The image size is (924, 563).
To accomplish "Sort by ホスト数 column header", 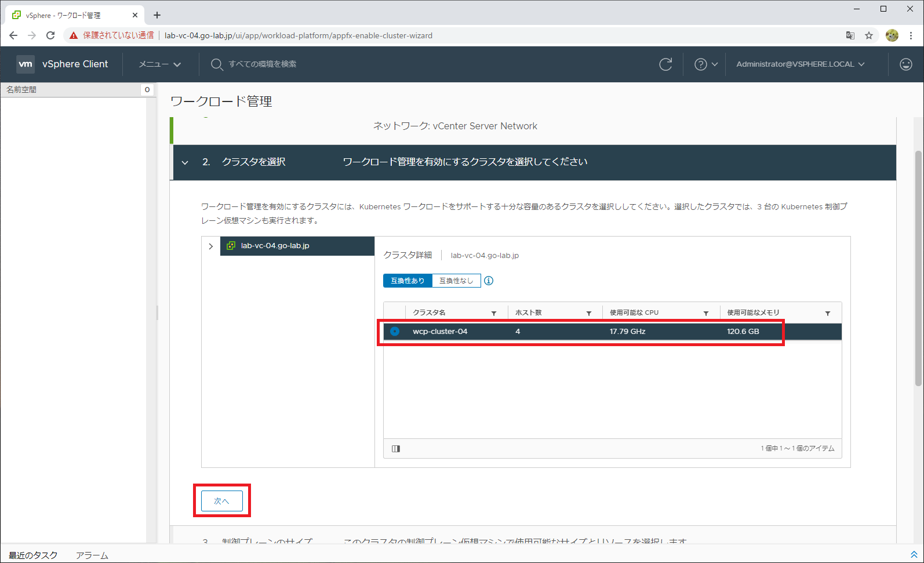I will click(x=528, y=313).
